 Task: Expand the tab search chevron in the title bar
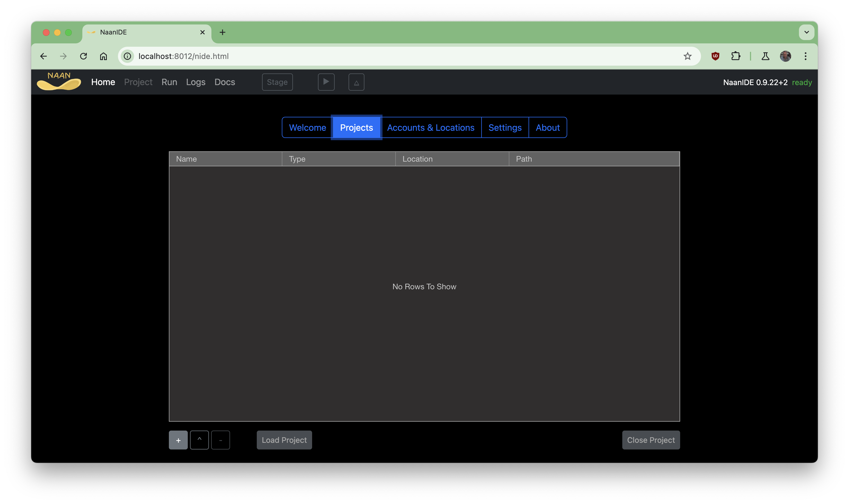[x=807, y=32]
